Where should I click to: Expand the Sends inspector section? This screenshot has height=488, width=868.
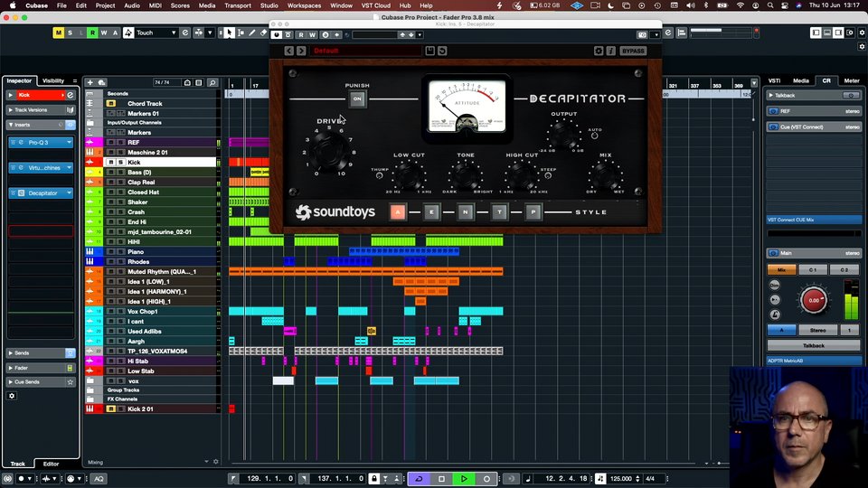tap(11, 353)
